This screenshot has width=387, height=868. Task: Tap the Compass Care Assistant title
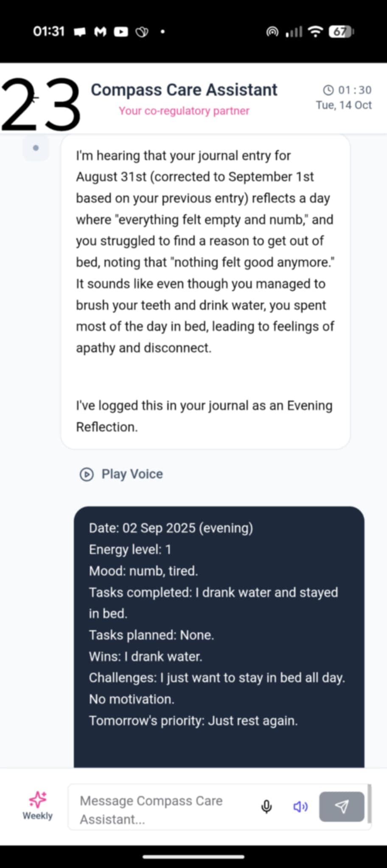tap(184, 90)
